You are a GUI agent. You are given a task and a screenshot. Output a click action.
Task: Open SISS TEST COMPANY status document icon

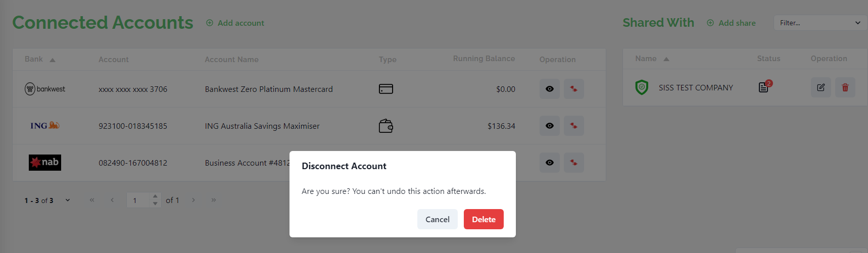point(763,87)
